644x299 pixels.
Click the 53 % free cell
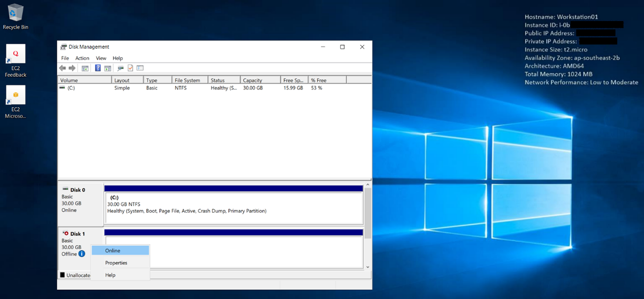point(317,88)
